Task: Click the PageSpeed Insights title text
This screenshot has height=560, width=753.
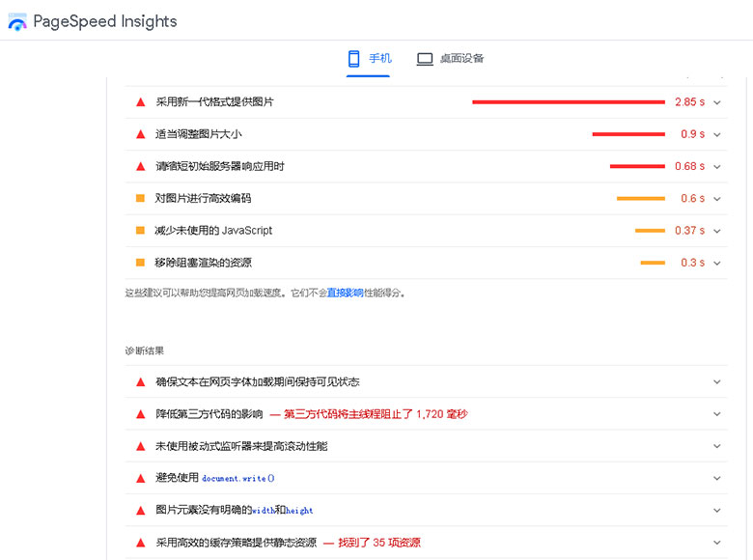Action: pyautogui.click(x=105, y=21)
